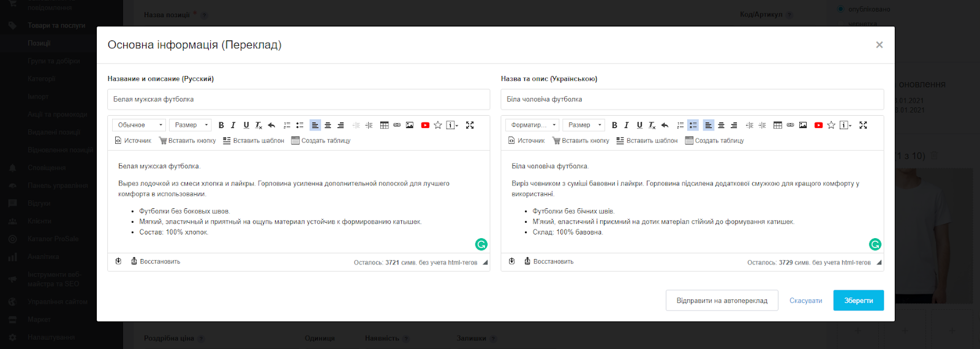980x349 pixels.
Task: Decrease indent in the Ukrainian editor
Action: (750, 125)
